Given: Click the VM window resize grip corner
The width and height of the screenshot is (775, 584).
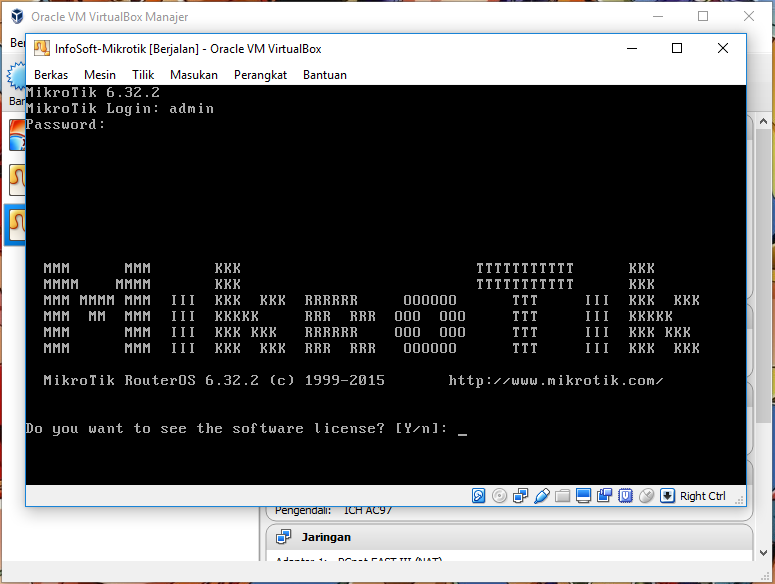Looking at the screenshot, I should [x=740, y=500].
